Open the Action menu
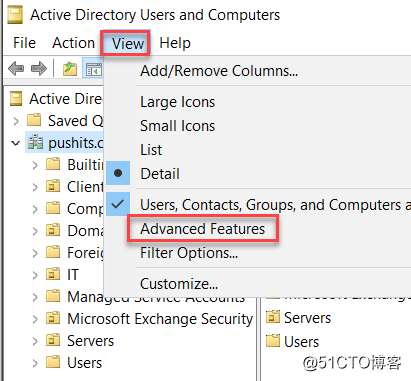Screen dimensions: 411x381 point(73,43)
